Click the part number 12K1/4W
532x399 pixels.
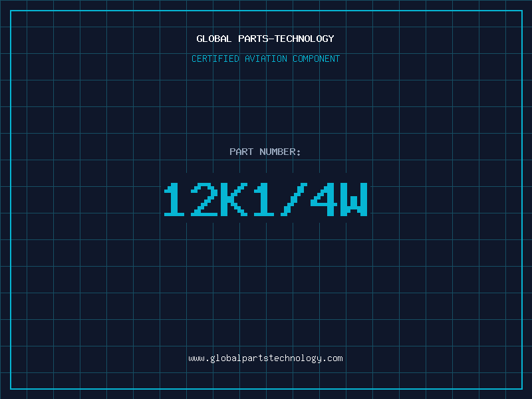(265, 199)
